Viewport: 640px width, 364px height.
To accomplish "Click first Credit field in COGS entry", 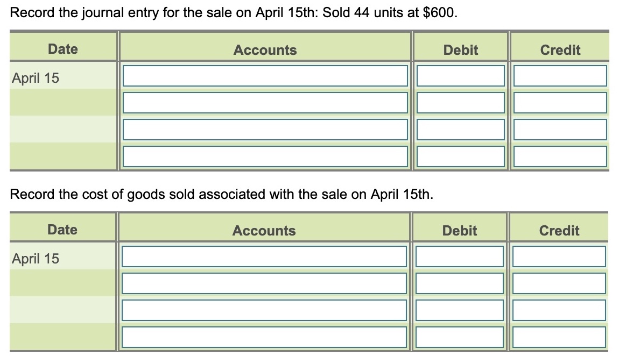I will pos(559,256).
